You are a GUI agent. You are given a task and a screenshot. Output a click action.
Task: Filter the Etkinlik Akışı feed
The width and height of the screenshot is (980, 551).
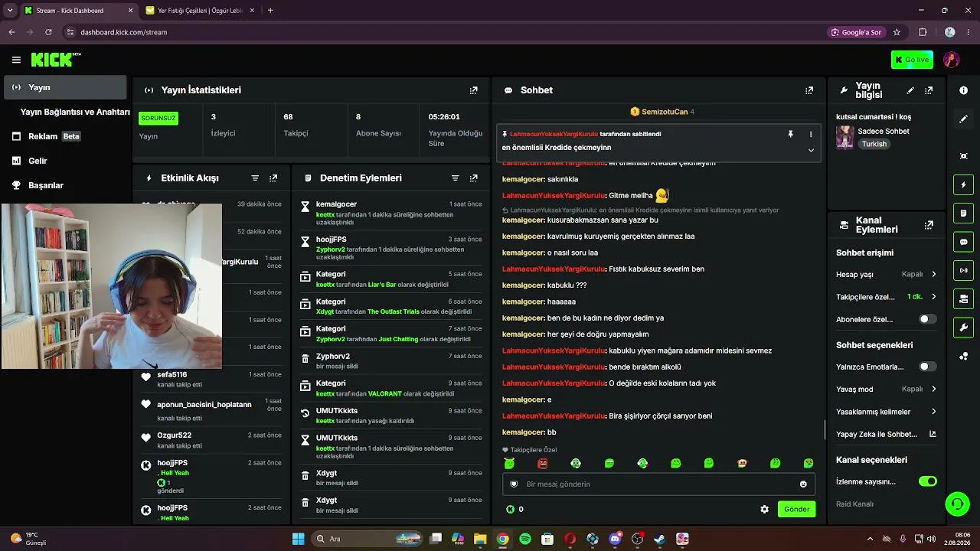255,178
